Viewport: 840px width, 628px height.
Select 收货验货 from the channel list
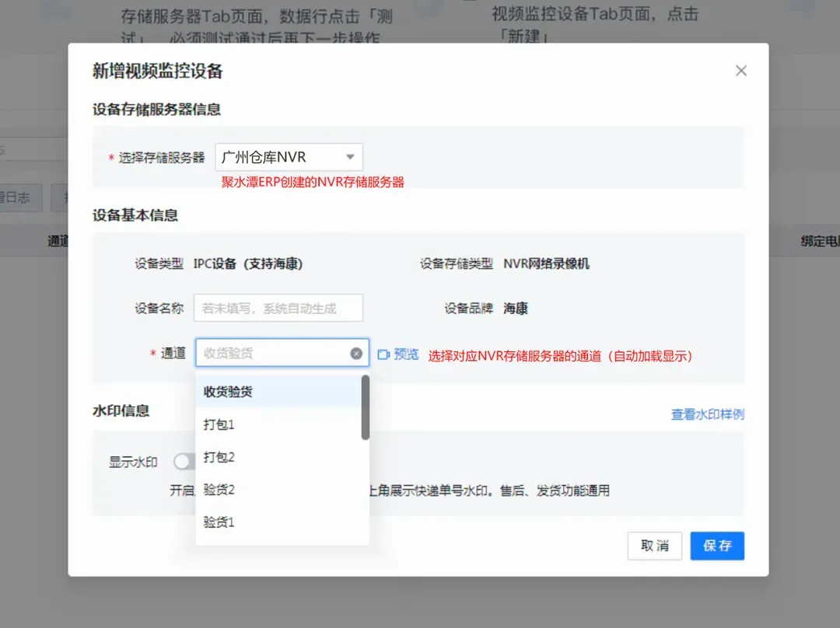pyautogui.click(x=228, y=392)
